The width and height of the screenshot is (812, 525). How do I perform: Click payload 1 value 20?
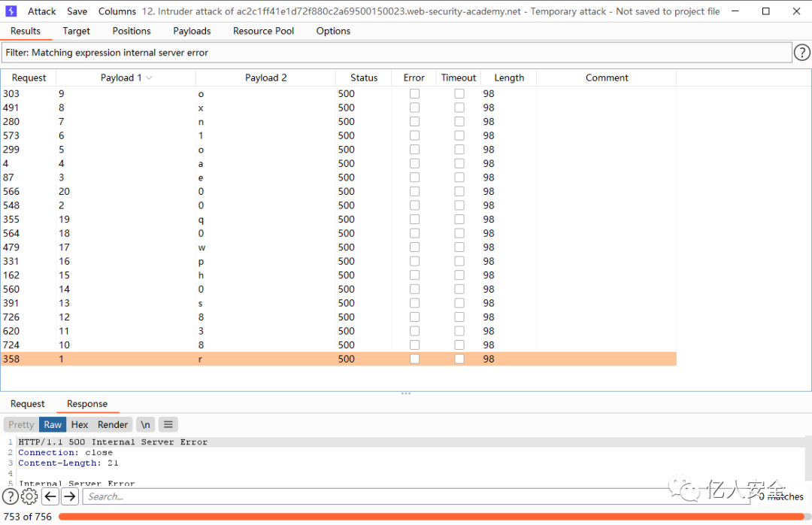click(x=64, y=192)
